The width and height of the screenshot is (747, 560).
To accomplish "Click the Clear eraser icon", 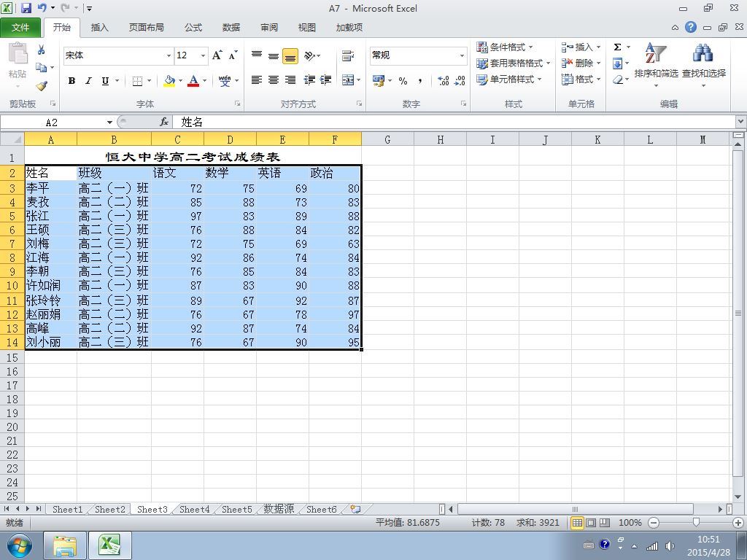I will point(618,79).
